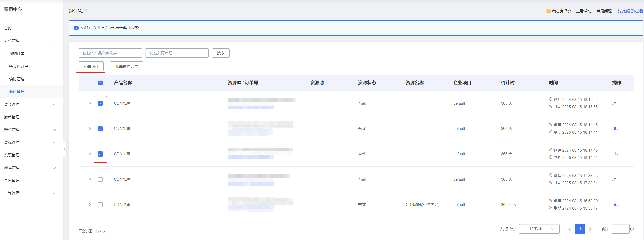Screen dimensions: 644x240
Task: Check the row created 2024-08-15 17:38:25
Action: pos(100,179)
